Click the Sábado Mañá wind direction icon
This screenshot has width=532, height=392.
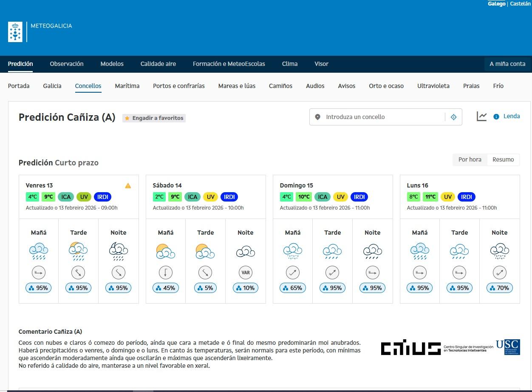click(x=166, y=273)
